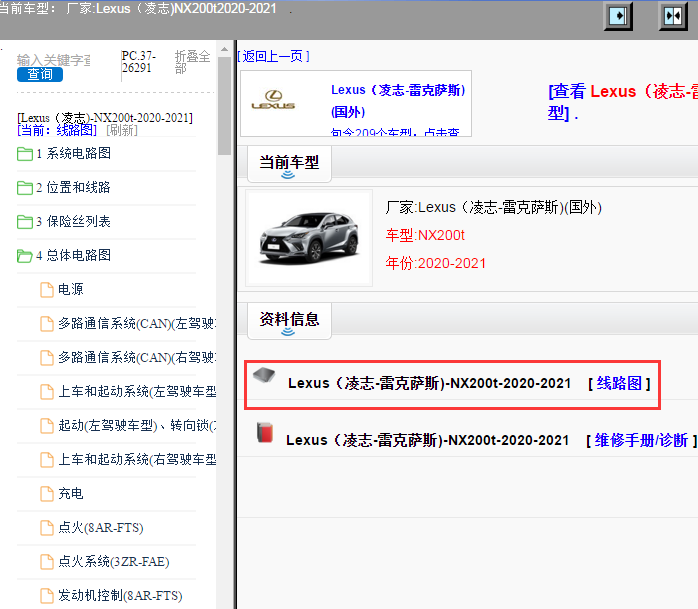Open 上车和起动系统(左驾驶车型 document

pos(137,391)
